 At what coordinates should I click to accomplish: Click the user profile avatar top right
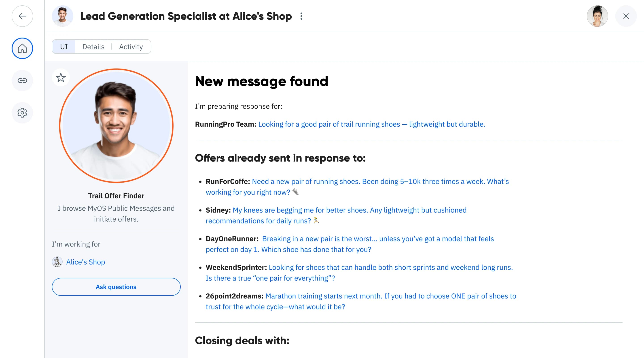pyautogui.click(x=597, y=16)
